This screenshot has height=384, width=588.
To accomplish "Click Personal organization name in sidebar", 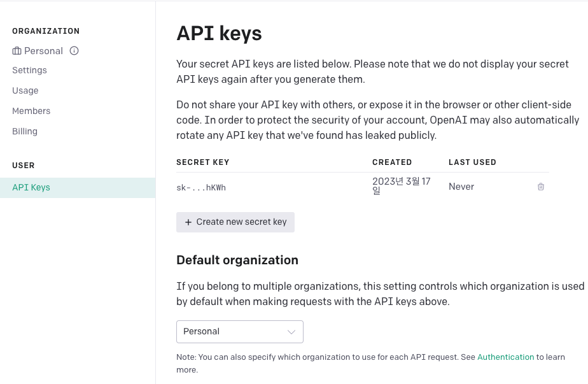I will click(43, 51).
